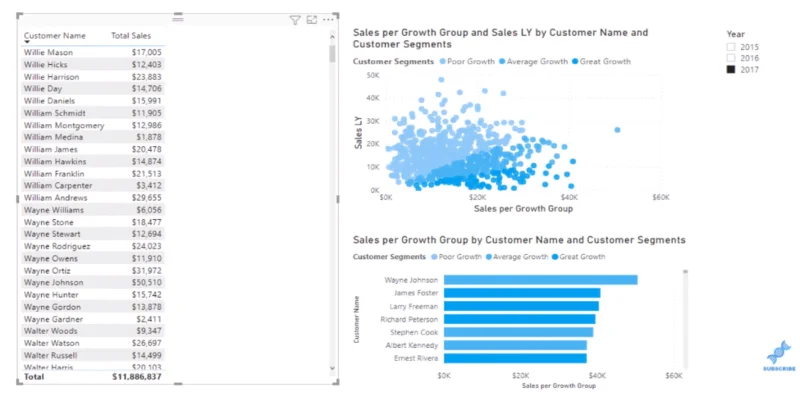Select the Walter Woods row

(x=93, y=331)
